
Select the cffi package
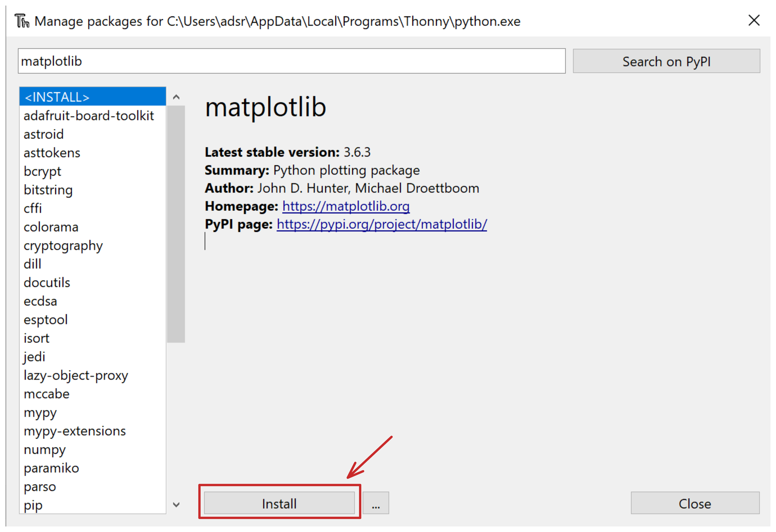93,208
